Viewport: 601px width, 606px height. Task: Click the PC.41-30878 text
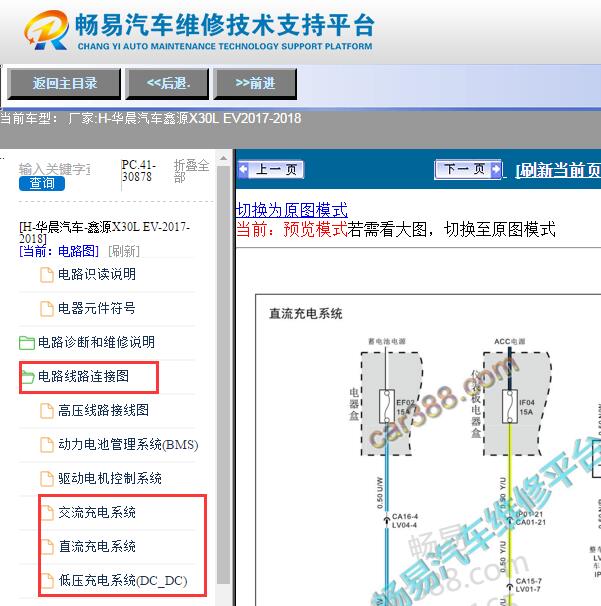tap(138, 171)
